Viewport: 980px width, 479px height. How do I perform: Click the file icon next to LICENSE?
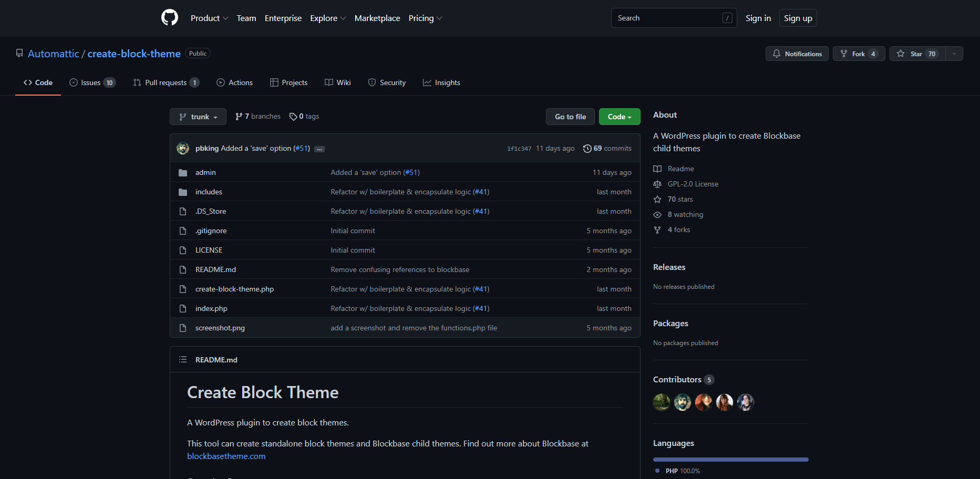pos(183,251)
